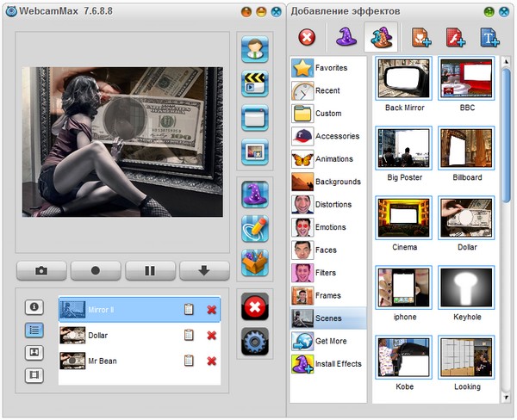Choose the Keyhole scene thumbnail
517x420 pixels.
[x=465, y=287]
